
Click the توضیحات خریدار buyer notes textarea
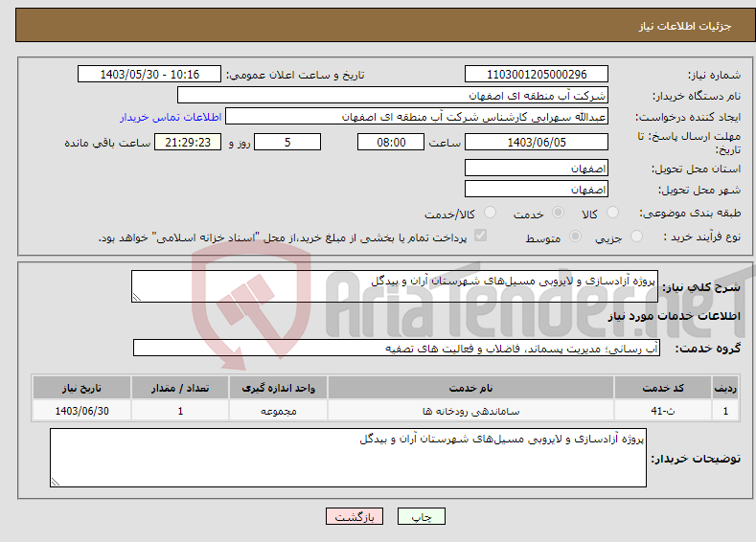point(348,458)
